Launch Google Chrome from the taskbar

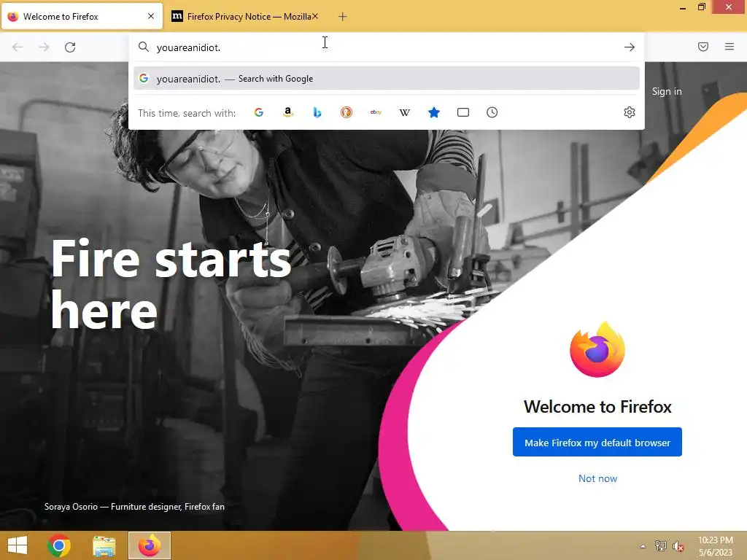pos(59,545)
